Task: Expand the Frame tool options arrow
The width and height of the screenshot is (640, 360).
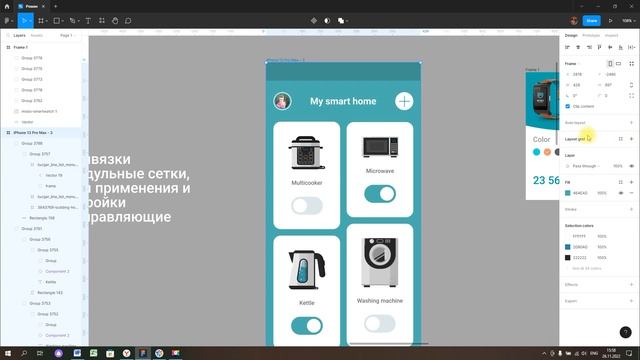Action: pyautogui.click(x=47, y=21)
